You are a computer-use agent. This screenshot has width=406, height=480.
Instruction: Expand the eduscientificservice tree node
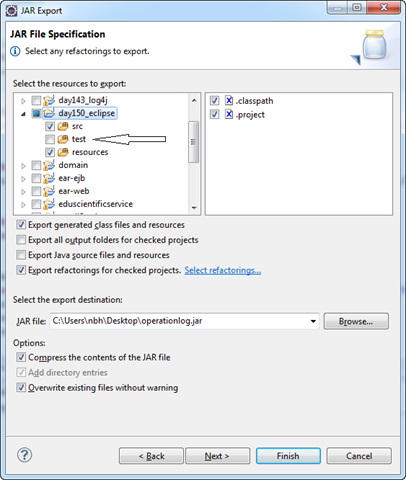coord(23,205)
